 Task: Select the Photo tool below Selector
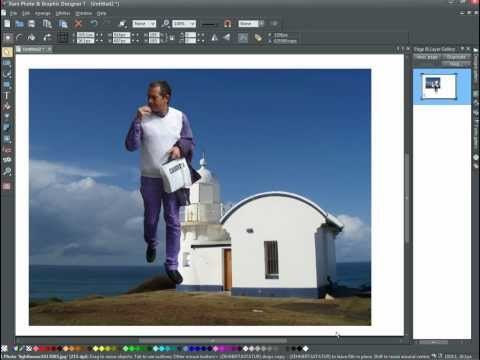[7, 63]
